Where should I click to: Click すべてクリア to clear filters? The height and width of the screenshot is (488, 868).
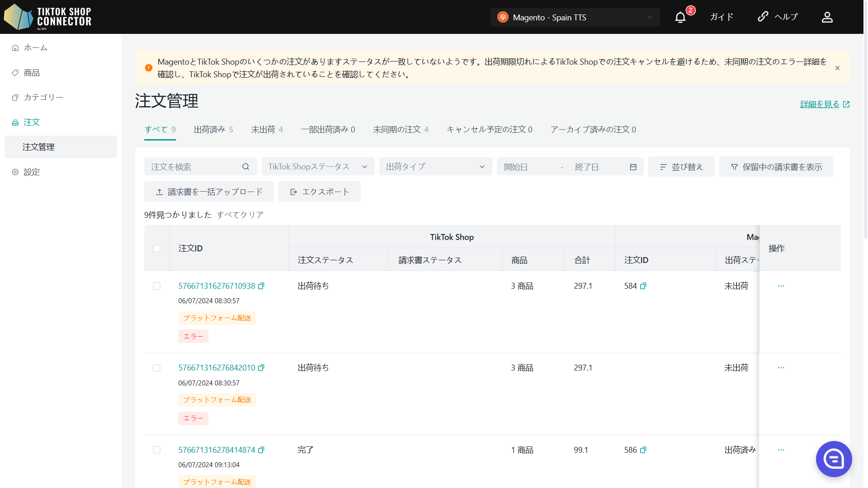(240, 215)
